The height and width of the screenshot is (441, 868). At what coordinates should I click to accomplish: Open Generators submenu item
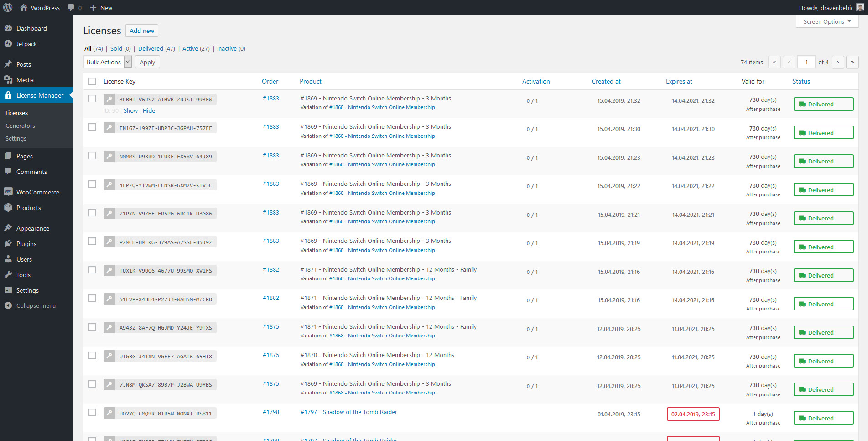(20, 126)
